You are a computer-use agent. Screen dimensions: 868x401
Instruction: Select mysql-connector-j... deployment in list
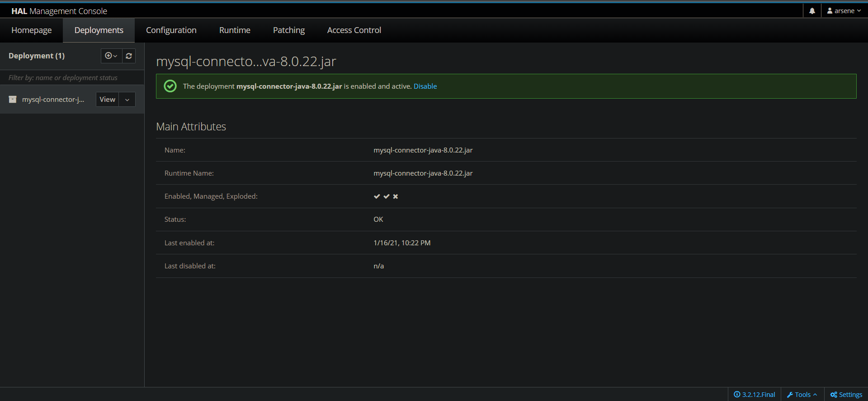pyautogui.click(x=53, y=100)
